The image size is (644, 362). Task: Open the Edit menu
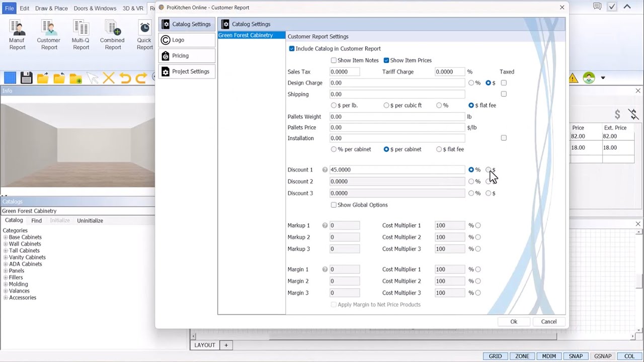(x=25, y=9)
